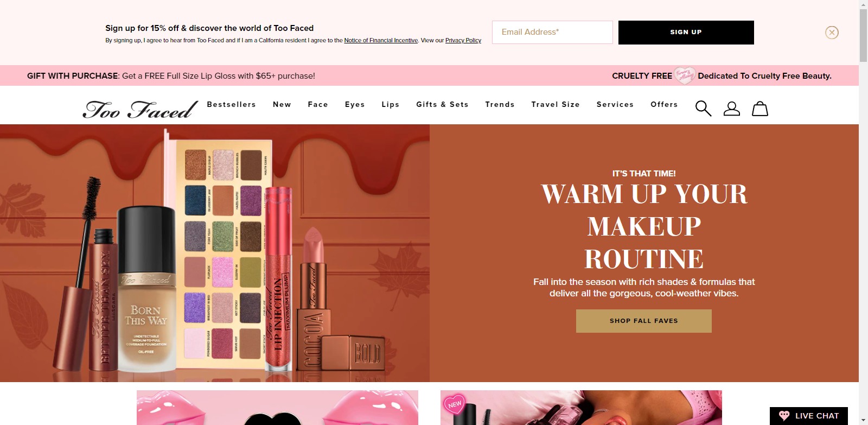
Task: Open the Live Chat widget
Action: click(809, 416)
